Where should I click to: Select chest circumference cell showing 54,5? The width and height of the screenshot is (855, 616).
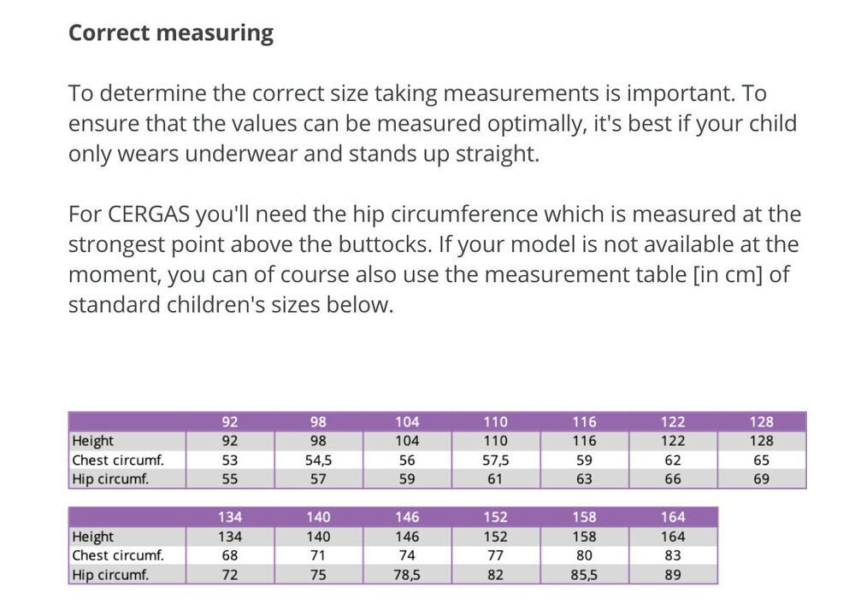318,460
